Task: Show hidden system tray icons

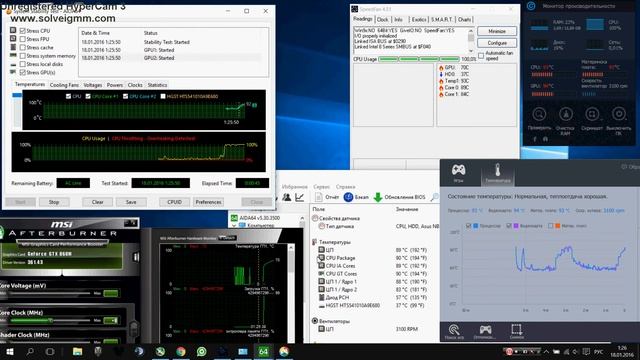Action: pyautogui.click(x=546, y=351)
